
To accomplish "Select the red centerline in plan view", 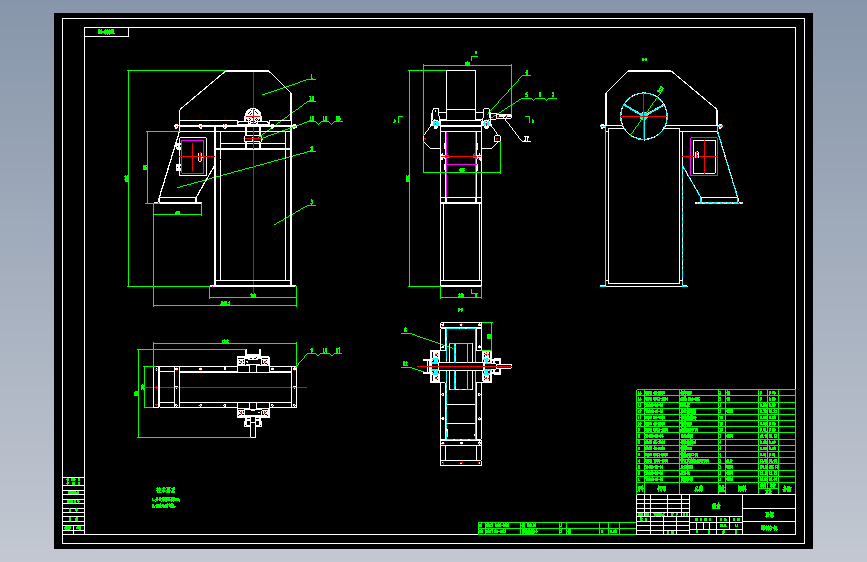I will [x=225, y=387].
